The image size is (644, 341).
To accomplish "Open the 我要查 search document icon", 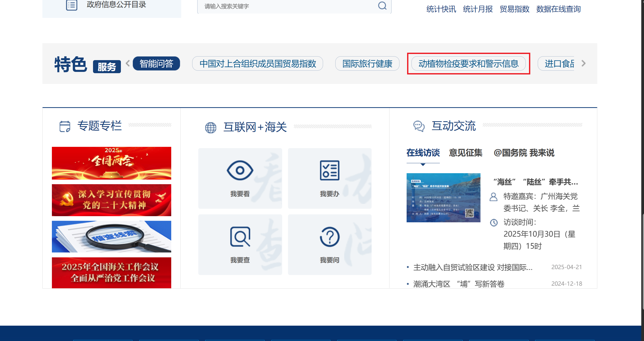I will coord(240,237).
